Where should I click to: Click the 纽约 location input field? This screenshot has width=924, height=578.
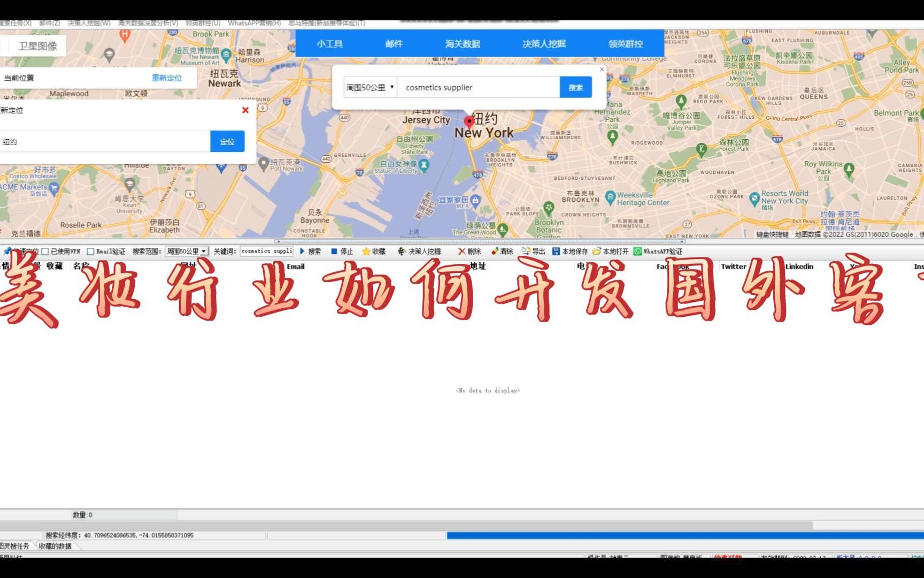(x=105, y=141)
